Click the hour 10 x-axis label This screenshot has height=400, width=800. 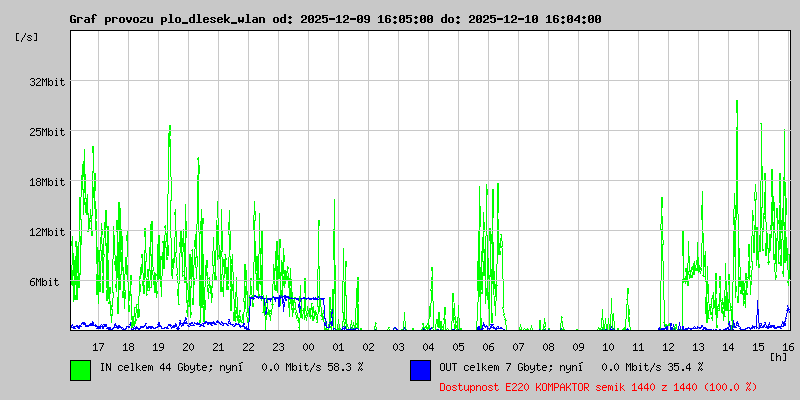point(609,347)
